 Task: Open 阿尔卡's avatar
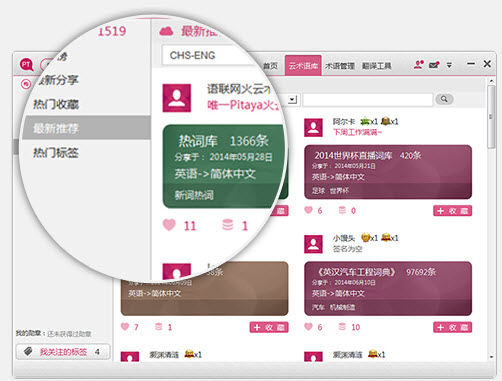[313, 127]
